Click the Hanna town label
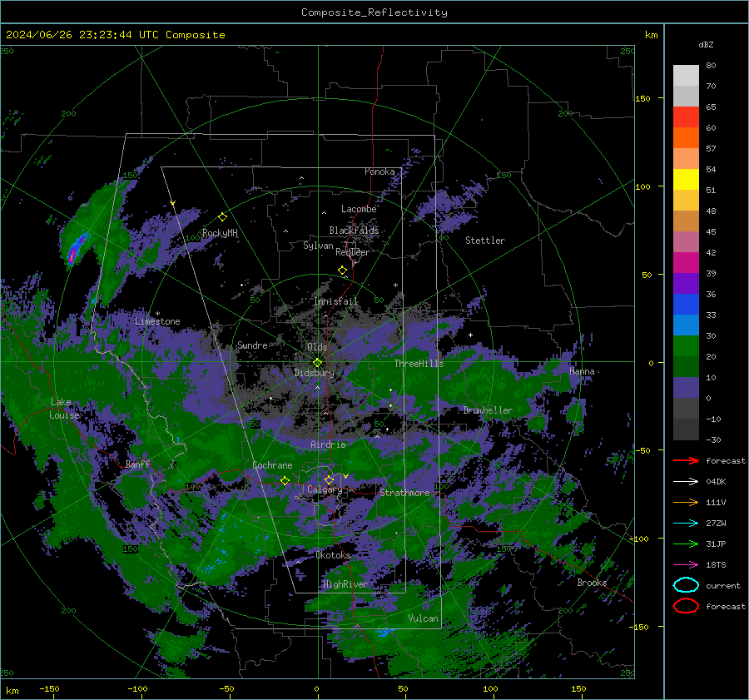 tap(582, 371)
